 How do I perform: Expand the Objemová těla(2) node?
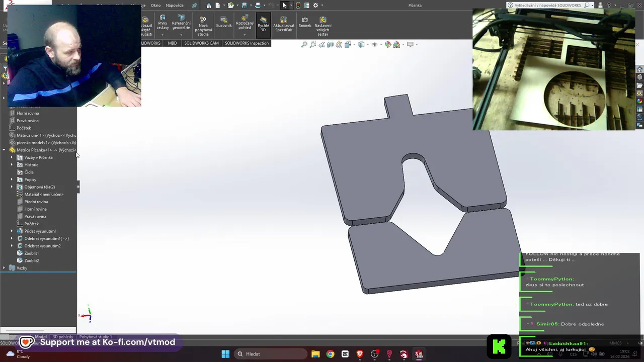pos(12,187)
